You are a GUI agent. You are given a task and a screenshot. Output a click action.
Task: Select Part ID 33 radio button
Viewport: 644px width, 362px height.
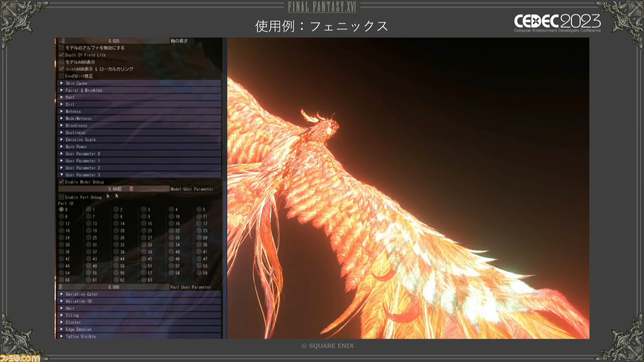144,244
